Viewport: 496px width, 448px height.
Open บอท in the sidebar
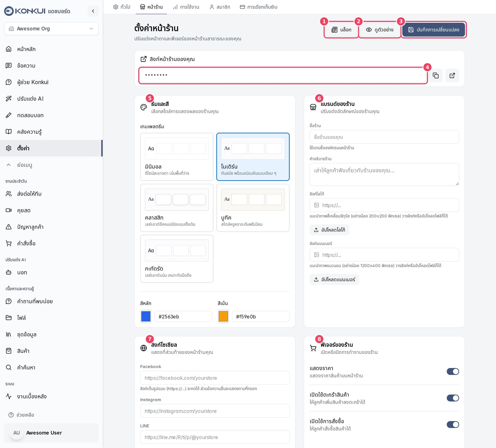pos(51,272)
